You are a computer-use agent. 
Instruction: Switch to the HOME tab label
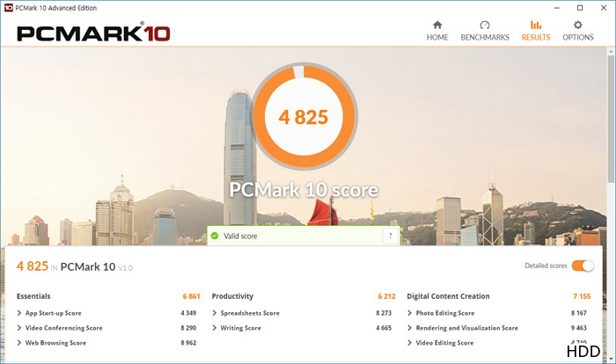[x=437, y=37]
